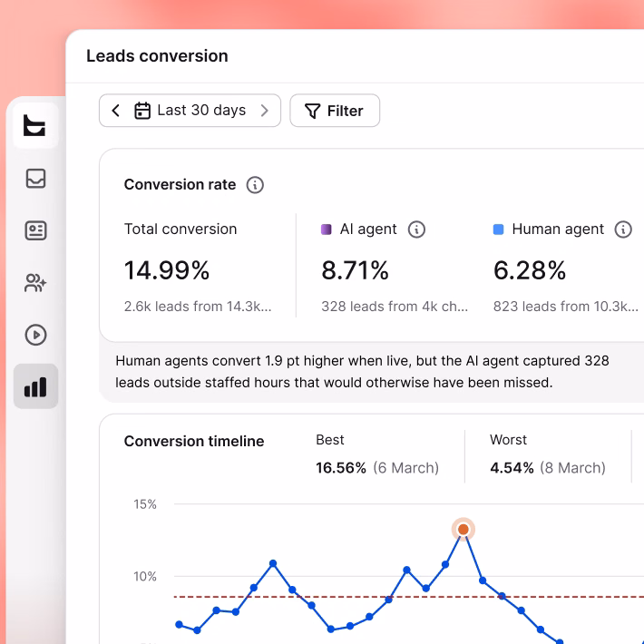This screenshot has height=644, width=644.
Task: Click the 8.71% AI agent value
Action: (355, 270)
